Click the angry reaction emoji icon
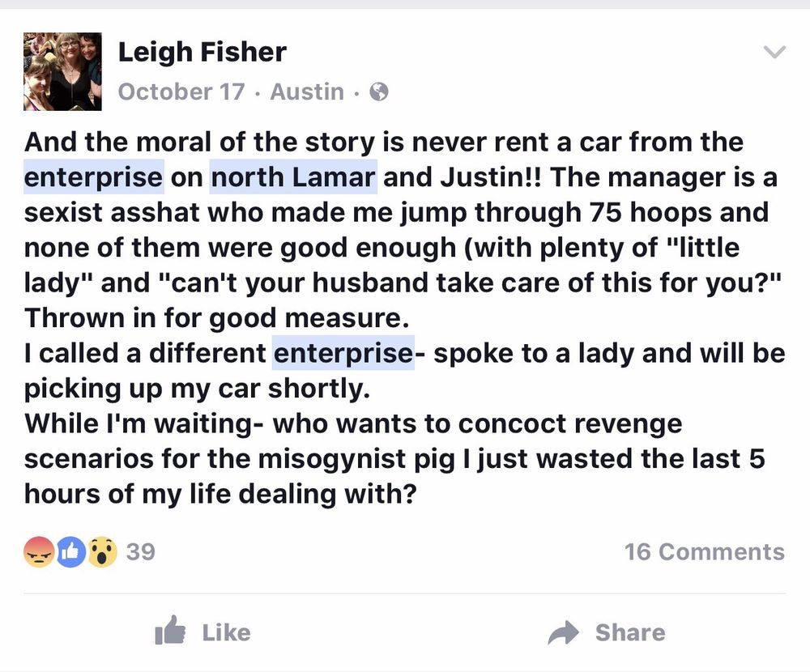Viewport: 810px width, 672px height. 39,552
